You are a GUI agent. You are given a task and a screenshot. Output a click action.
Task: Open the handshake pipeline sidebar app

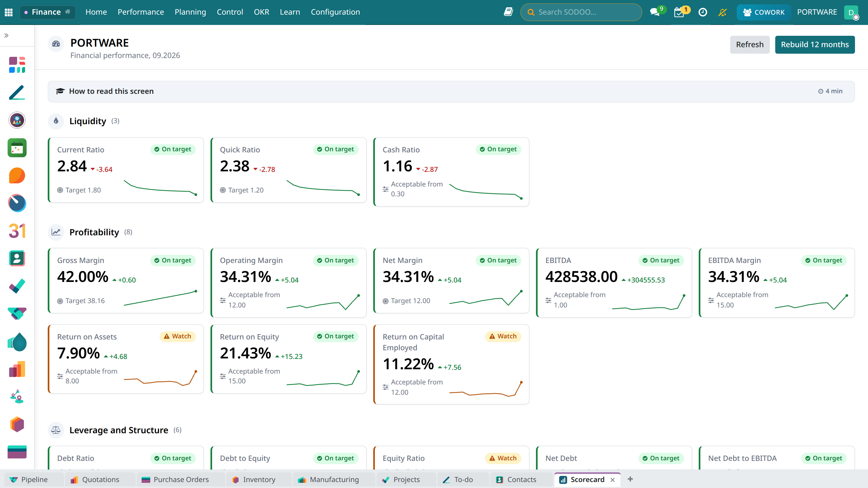17,314
